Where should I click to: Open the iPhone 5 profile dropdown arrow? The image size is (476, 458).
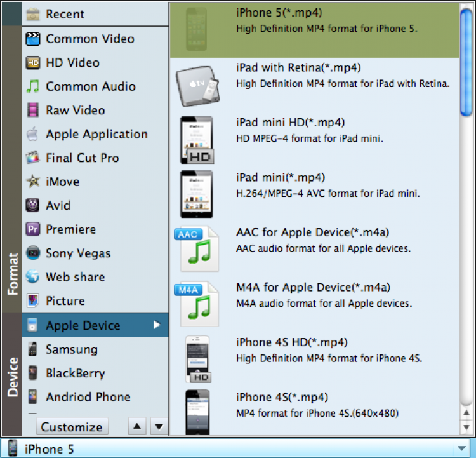(x=462, y=448)
